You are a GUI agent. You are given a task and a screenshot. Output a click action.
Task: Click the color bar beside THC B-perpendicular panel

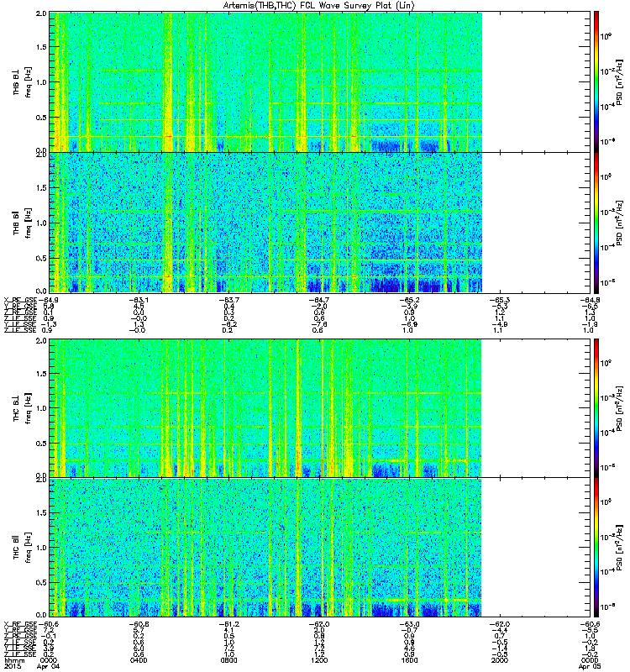point(596,408)
